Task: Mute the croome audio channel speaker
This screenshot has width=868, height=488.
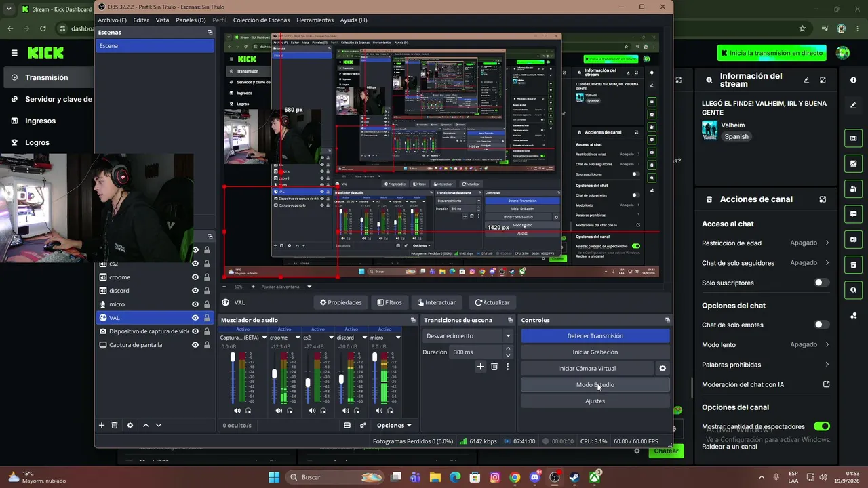Action: pos(279,411)
